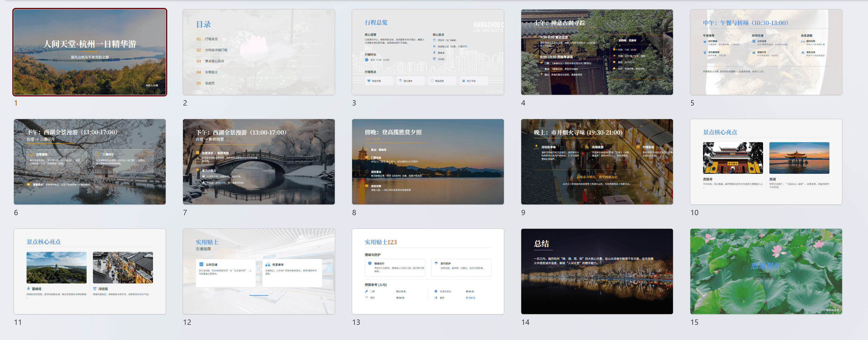868x340 pixels.
Task: Click the slide number label 8
Action: pyautogui.click(x=354, y=213)
